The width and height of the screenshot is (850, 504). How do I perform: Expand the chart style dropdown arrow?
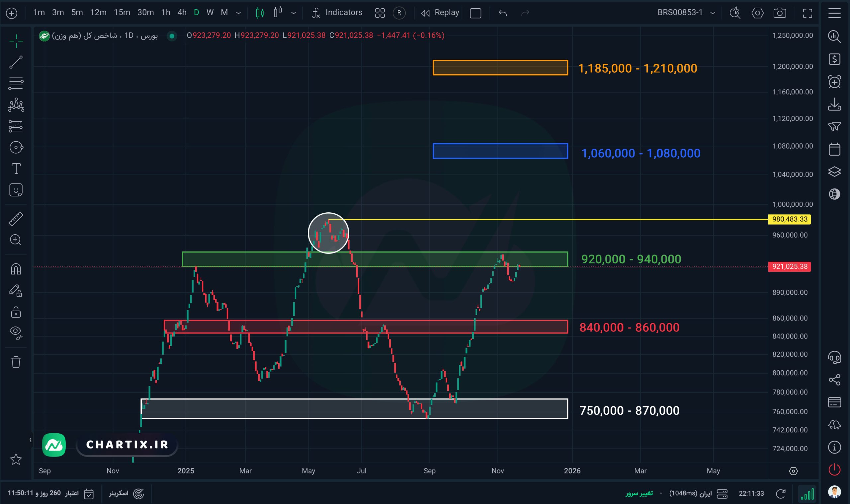pyautogui.click(x=294, y=13)
